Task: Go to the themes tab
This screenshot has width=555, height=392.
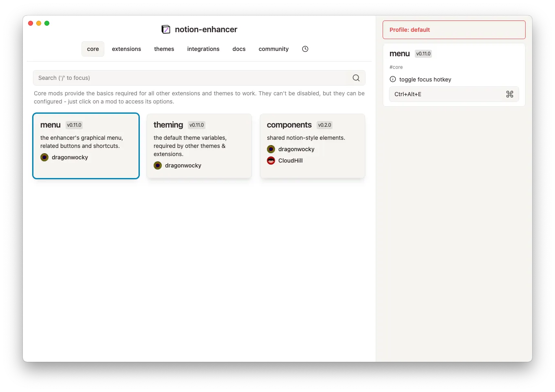Action: click(x=164, y=49)
